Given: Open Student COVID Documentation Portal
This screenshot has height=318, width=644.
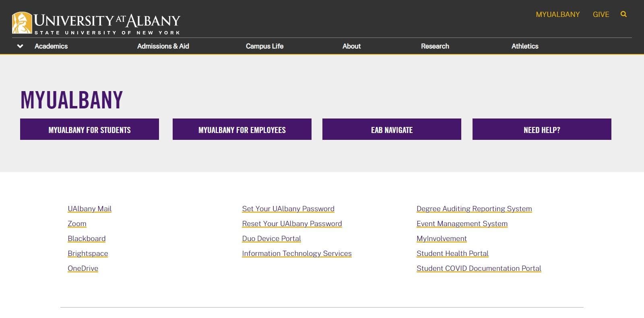Looking at the screenshot, I should 479,268.
